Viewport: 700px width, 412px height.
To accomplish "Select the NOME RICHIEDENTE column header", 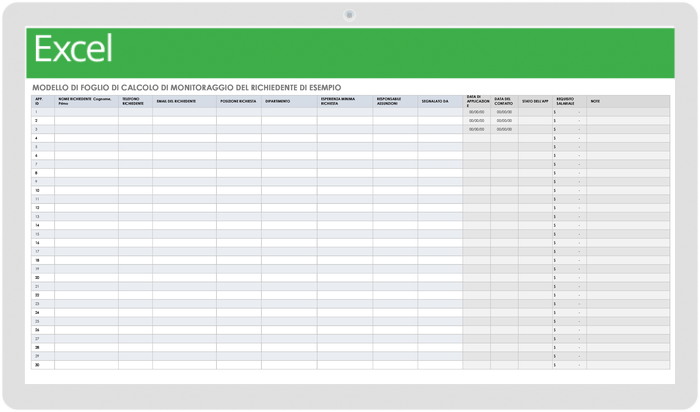I will [86, 101].
